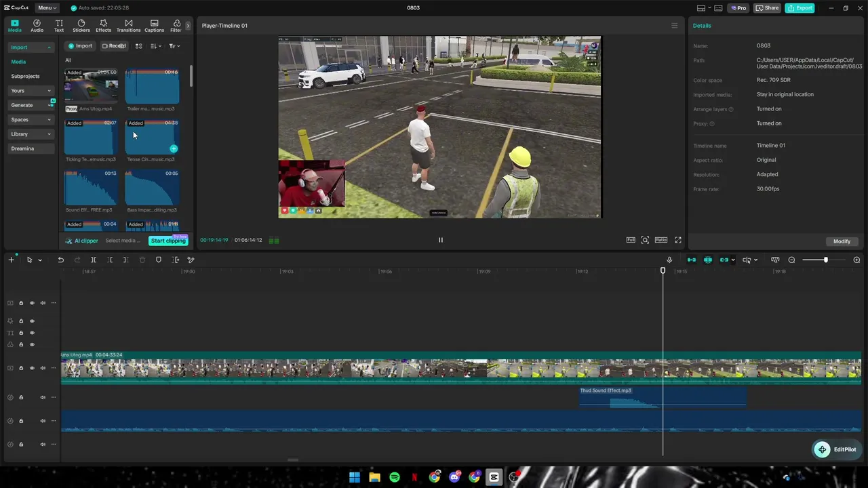Hide the text track with its eye icon
868x488 pixels.
[32, 333]
